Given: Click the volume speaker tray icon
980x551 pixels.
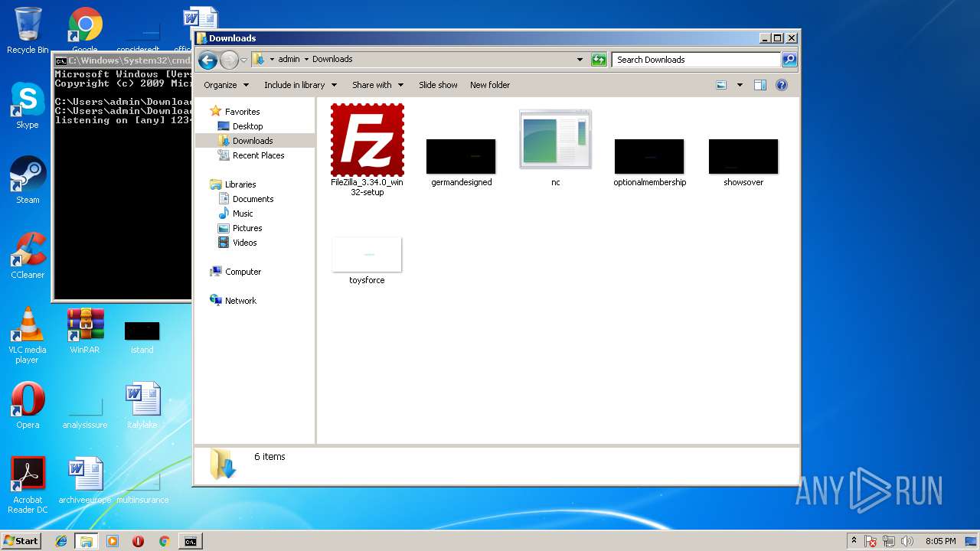Looking at the screenshot, I should [x=907, y=541].
